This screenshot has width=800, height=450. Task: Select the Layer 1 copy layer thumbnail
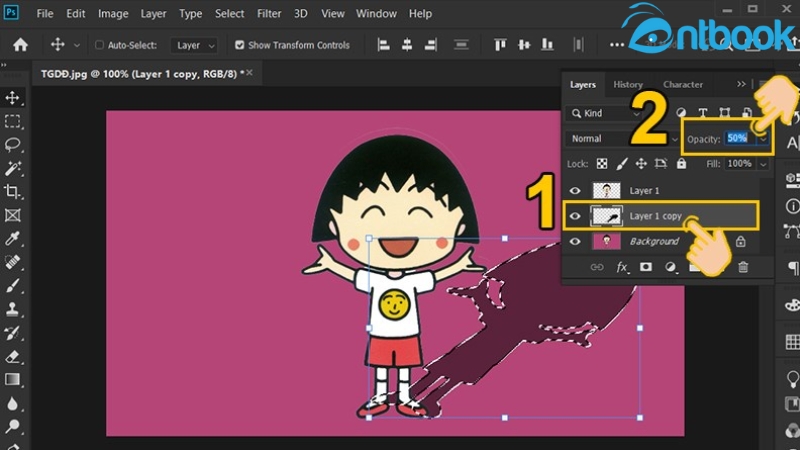tap(606, 216)
